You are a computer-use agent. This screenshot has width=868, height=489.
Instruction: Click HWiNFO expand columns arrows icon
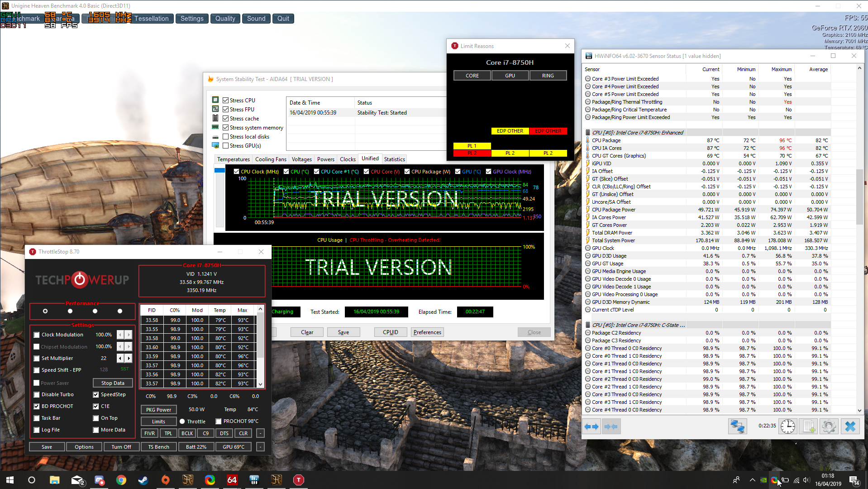tap(591, 427)
